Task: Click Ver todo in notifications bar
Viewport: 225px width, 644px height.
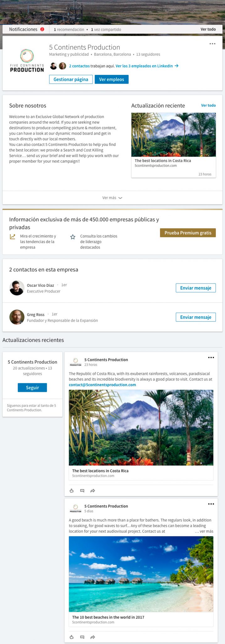Action: pos(208,29)
